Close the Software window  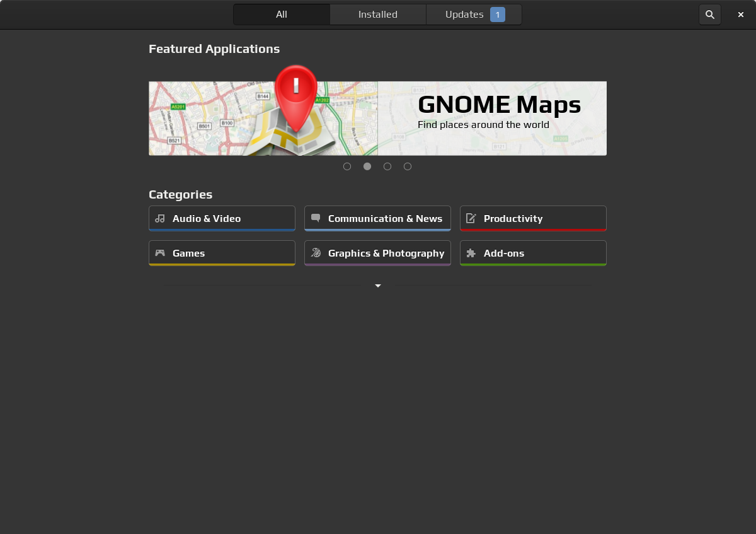click(x=741, y=15)
